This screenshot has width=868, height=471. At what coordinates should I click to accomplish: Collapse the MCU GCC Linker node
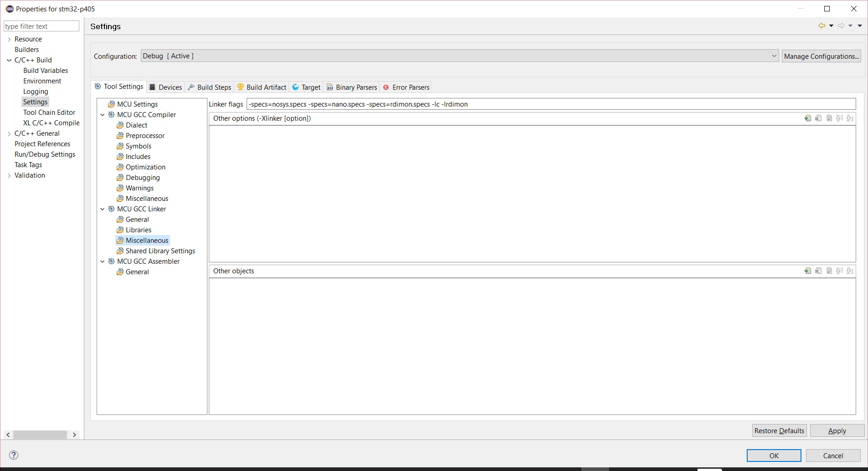pyautogui.click(x=103, y=209)
